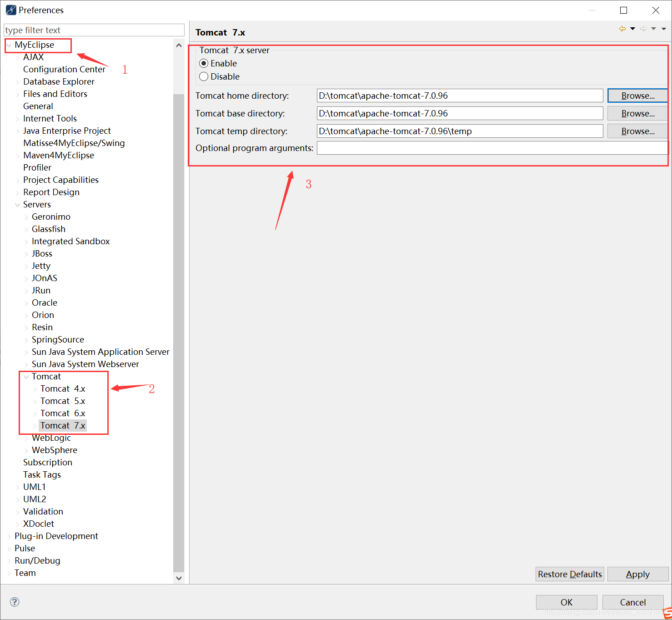The image size is (672, 620).
Task: Select the Disable radio button
Action: (x=204, y=76)
